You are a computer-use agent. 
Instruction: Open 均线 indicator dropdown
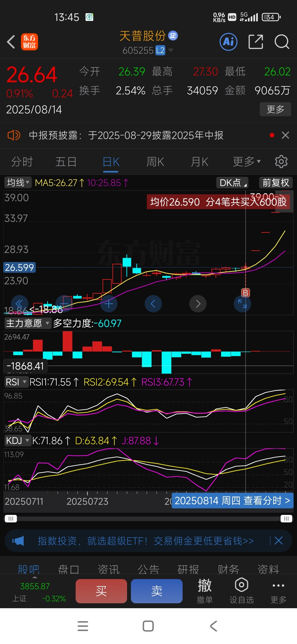coord(18,182)
